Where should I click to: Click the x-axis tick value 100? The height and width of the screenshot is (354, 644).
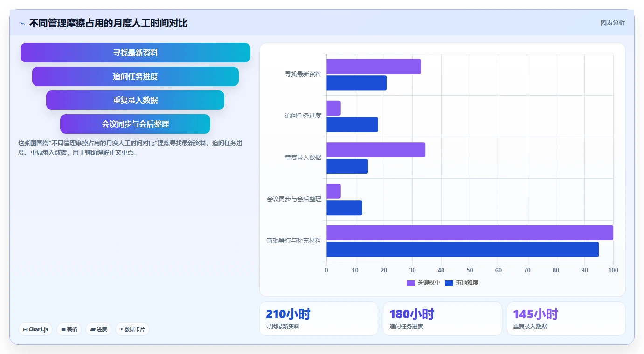613,270
